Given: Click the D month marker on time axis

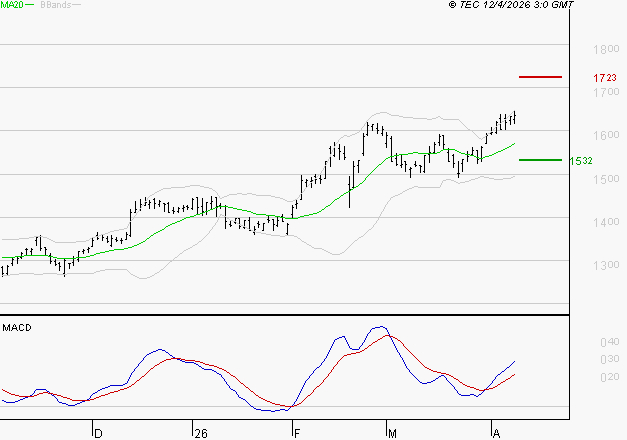Looking at the screenshot, I should point(98,434).
